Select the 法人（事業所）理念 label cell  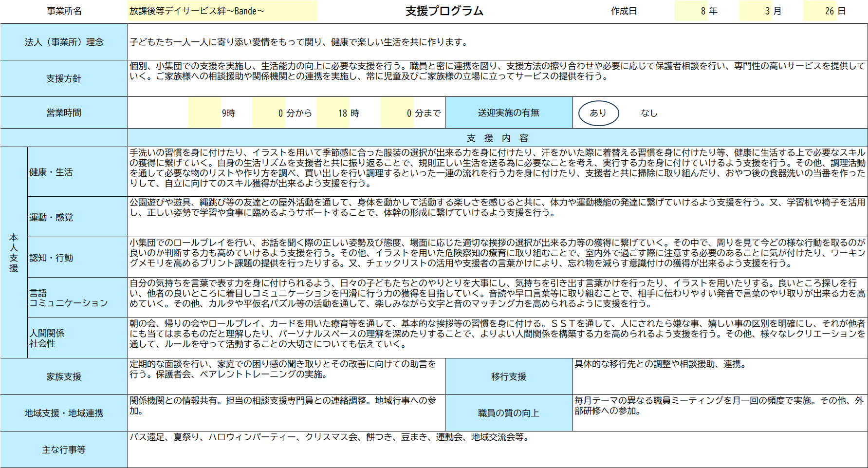(x=64, y=42)
